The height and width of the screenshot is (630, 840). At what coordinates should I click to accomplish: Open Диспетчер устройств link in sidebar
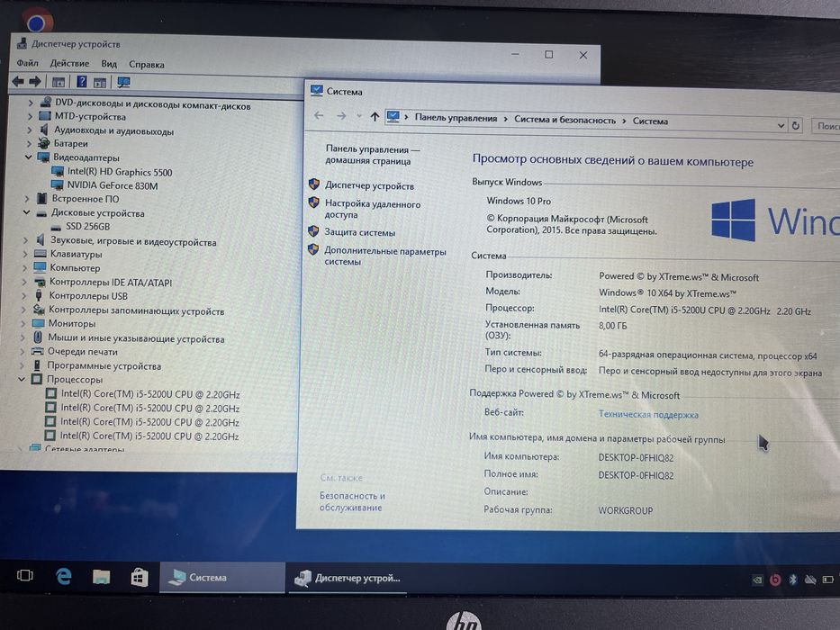tap(369, 186)
